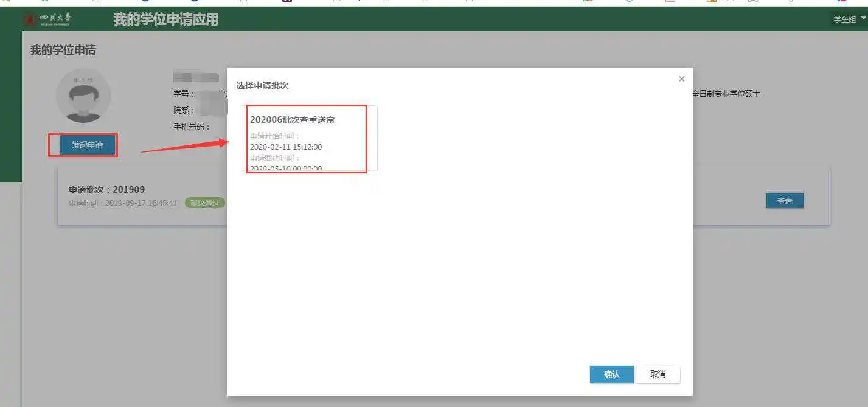Viewport: 868px width, 407px height.
Task: Click the 2020-02-11 15:12:00 start time
Action: pyautogui.click(x=286, y=147)
